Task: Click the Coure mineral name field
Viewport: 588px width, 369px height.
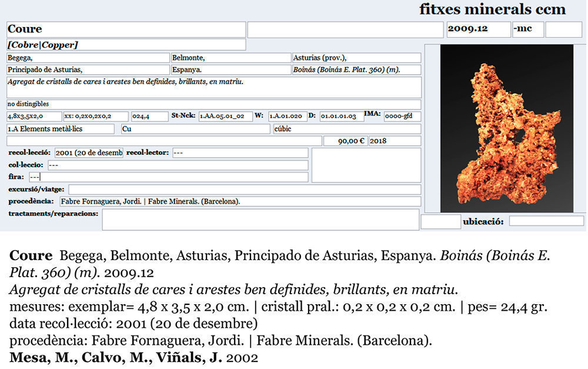Action: pos(126,29)
